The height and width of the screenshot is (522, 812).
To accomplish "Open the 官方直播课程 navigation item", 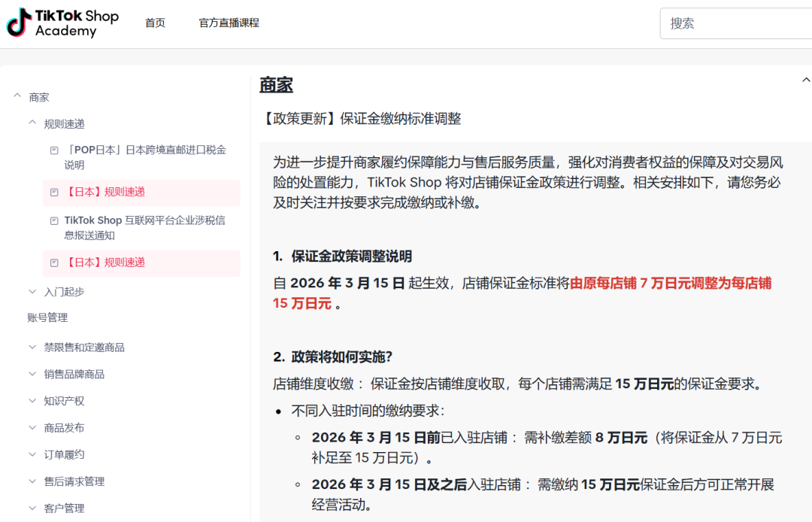I will coord(229,23).
